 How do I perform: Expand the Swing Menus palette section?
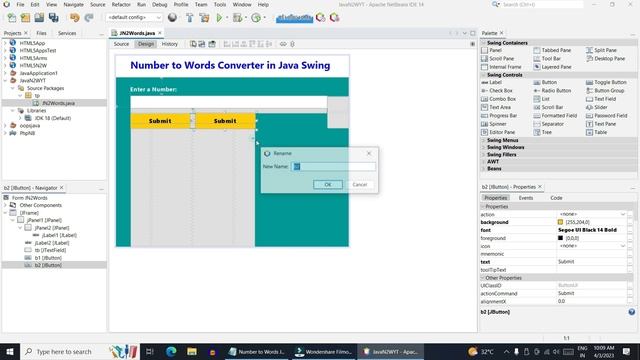(x=484, y=140)
